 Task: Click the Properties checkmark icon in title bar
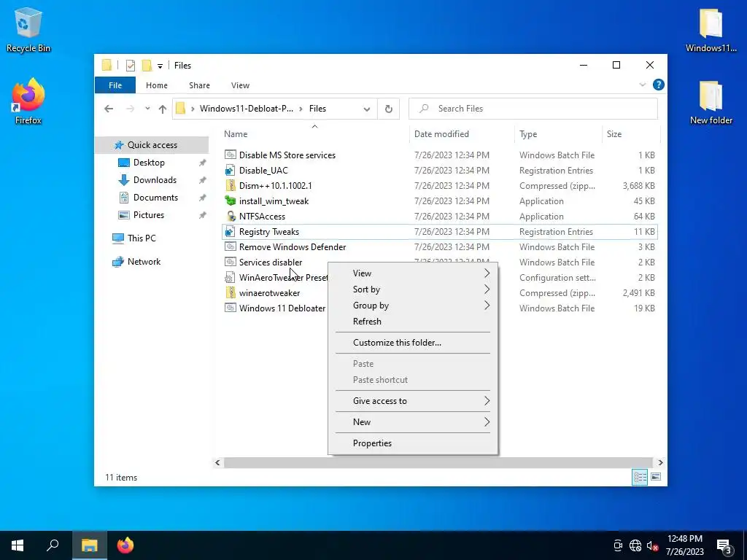coord(130,65)
